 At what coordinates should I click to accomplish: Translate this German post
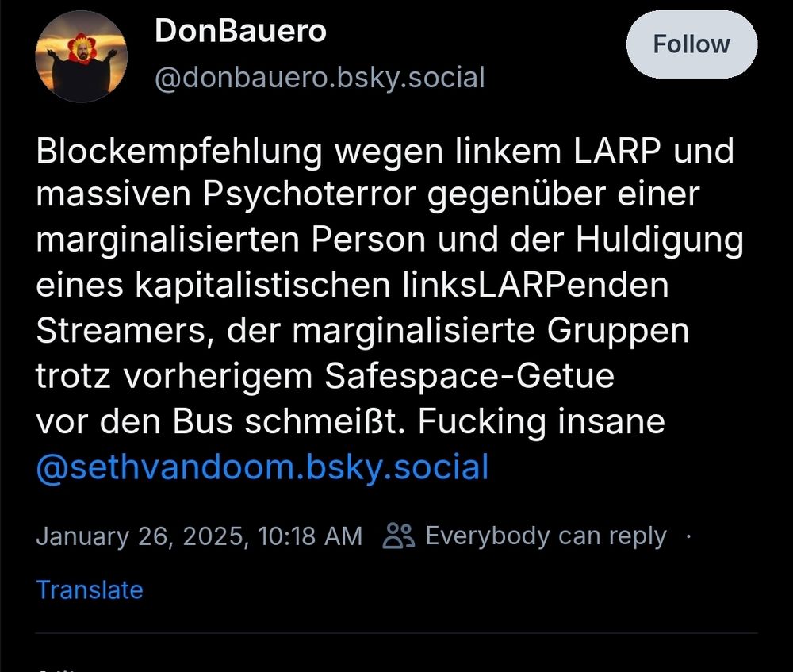[x=90, y=589]
